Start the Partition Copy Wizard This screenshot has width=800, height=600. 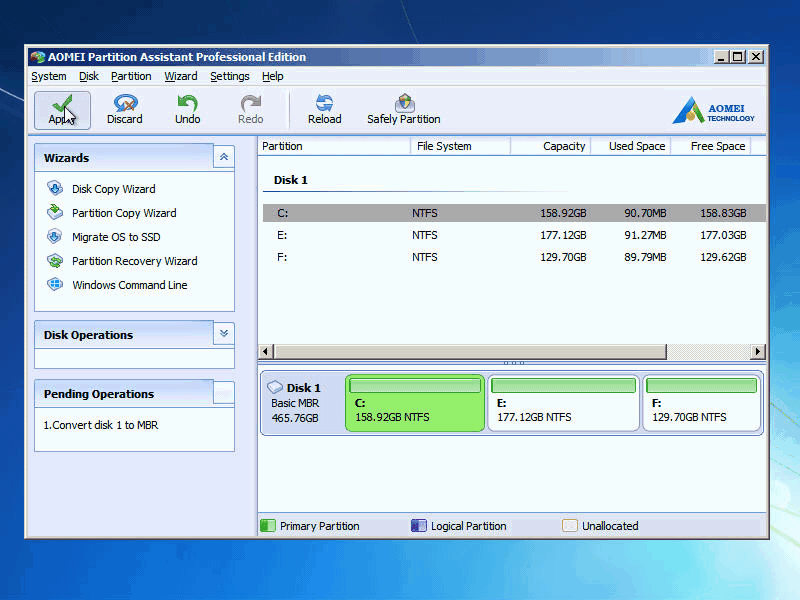[x=123, y=213]
